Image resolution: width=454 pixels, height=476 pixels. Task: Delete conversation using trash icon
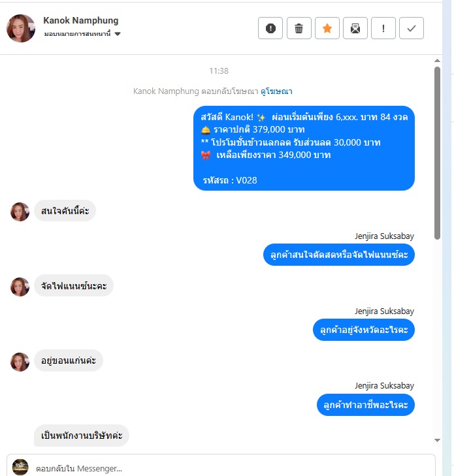[299, 28]
